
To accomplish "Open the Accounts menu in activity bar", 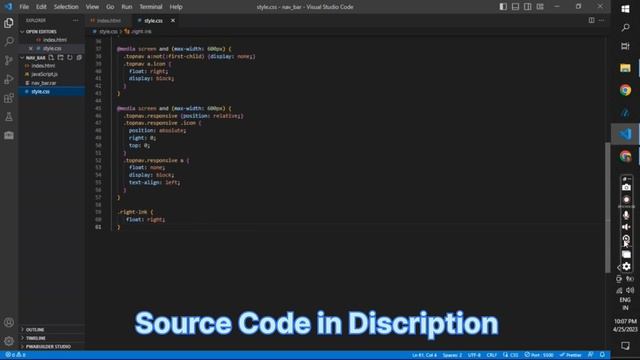I will click(x=9, y=322).
